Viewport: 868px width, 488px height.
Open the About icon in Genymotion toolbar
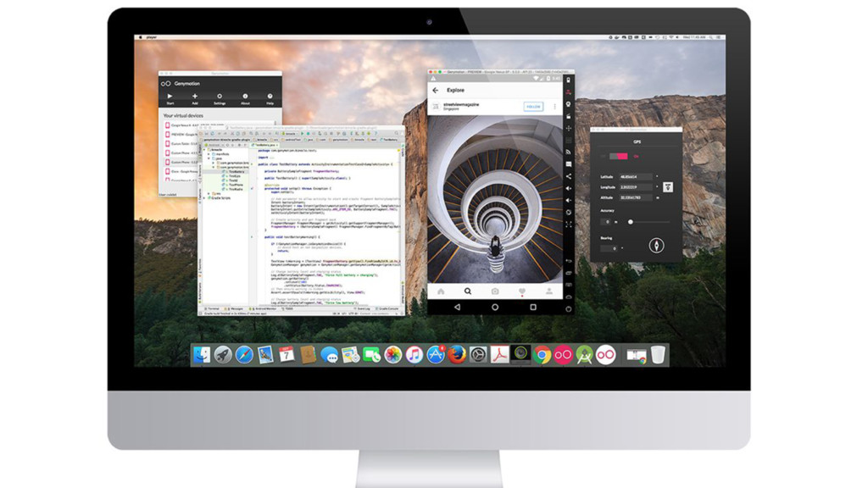[x=245, y=98]
